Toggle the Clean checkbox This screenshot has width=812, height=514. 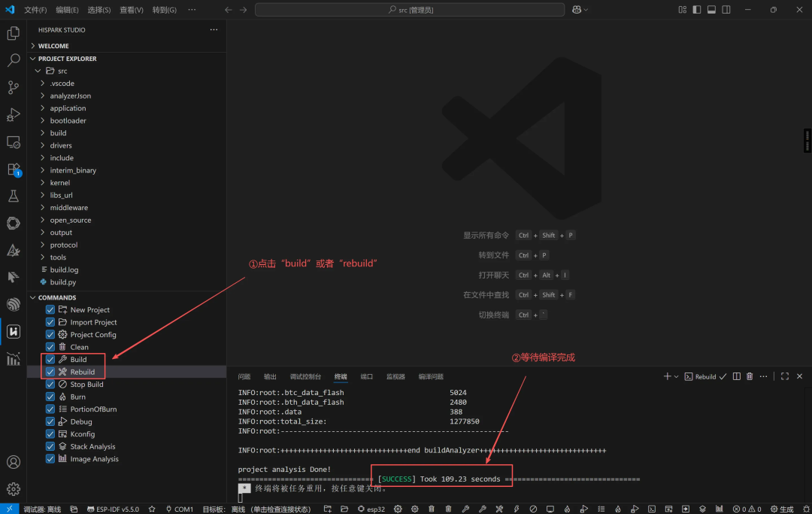coord(50,347)
